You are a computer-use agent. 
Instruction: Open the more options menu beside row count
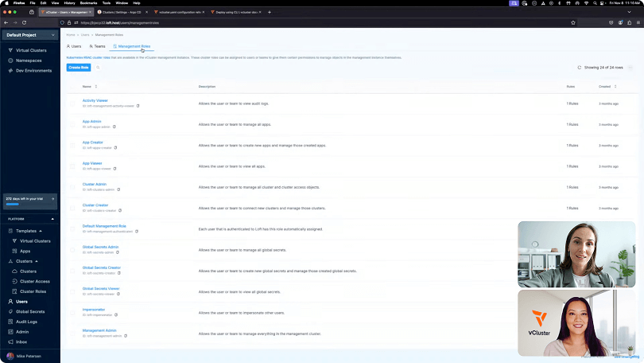point(630,68)
